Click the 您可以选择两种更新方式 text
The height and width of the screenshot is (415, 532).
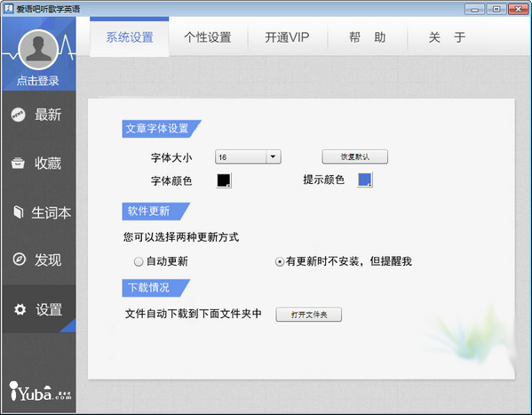[x=181, y=237]
